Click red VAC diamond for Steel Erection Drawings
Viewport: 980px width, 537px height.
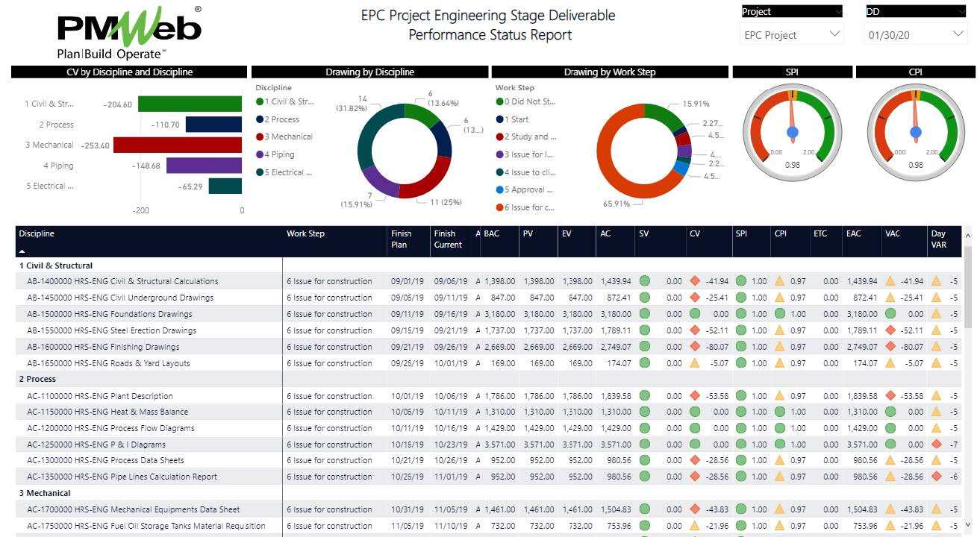pos(890,330)
